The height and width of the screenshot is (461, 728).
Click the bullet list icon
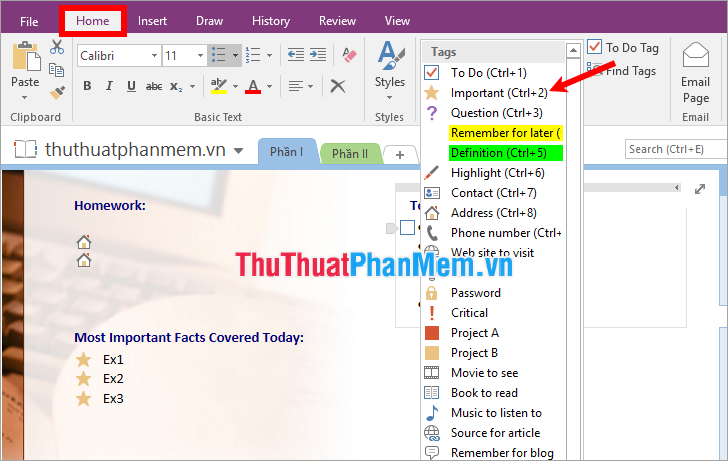point(218,55)
